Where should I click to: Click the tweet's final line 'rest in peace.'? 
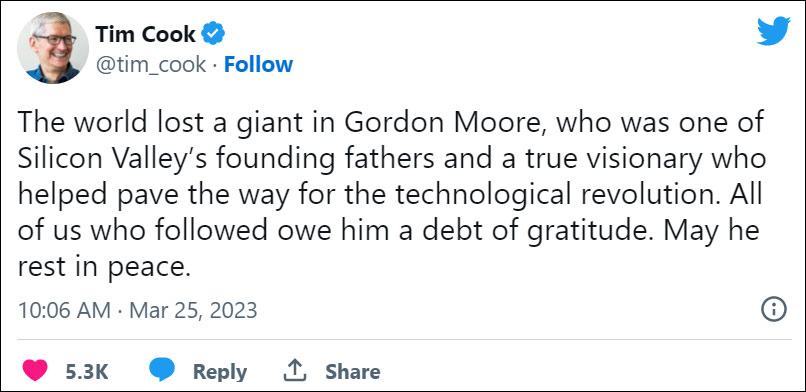click(x=104, y=267)
